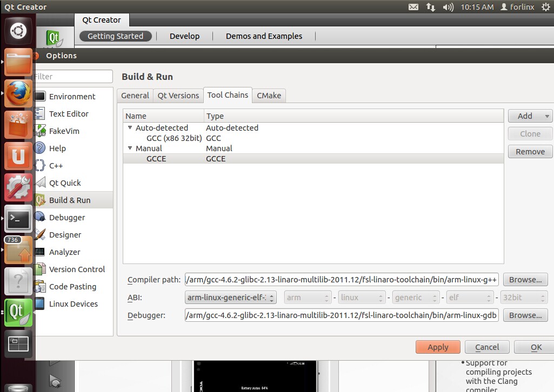Open FakeVim settings icon
Image resolution: width=554 pixels, height=392 pixels.
click(x=40, y=131)
